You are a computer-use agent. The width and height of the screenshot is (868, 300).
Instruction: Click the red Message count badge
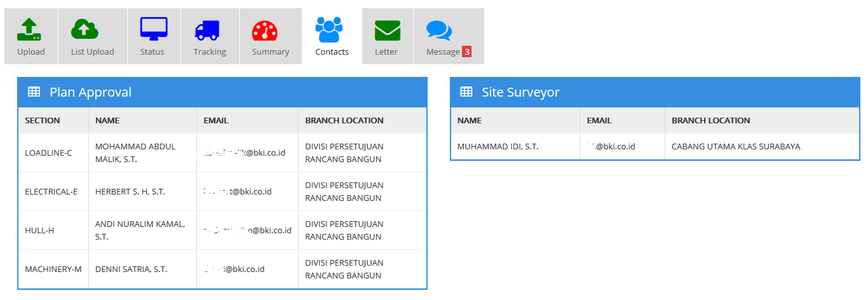466,52
